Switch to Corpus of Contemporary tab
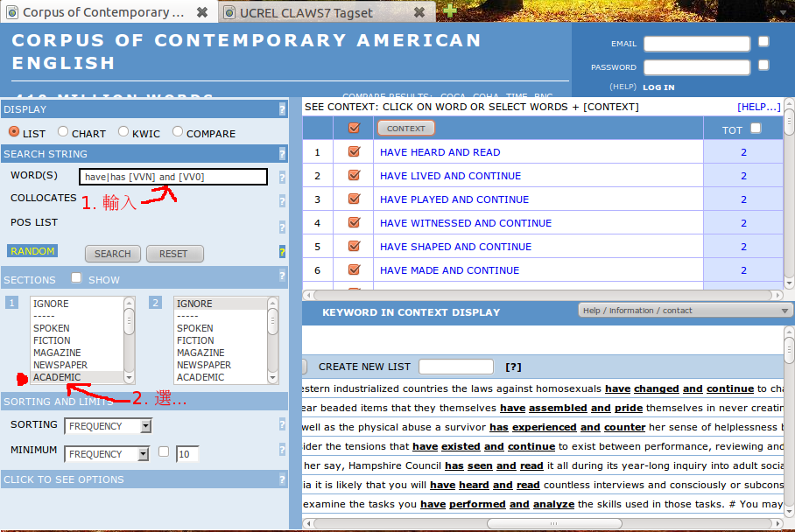The width and height of the screenshot is (795, 532). (x=103, y=12)
